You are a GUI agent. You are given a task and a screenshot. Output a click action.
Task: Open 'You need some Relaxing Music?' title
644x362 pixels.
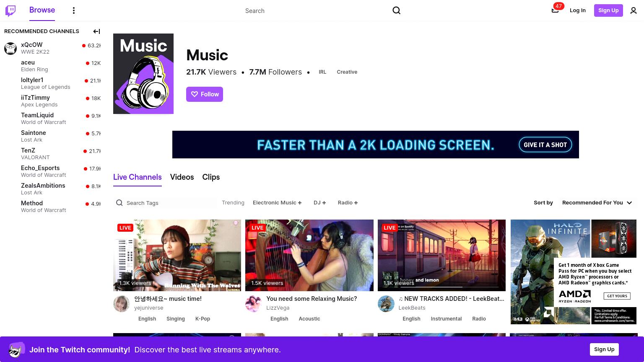(312, 299)
